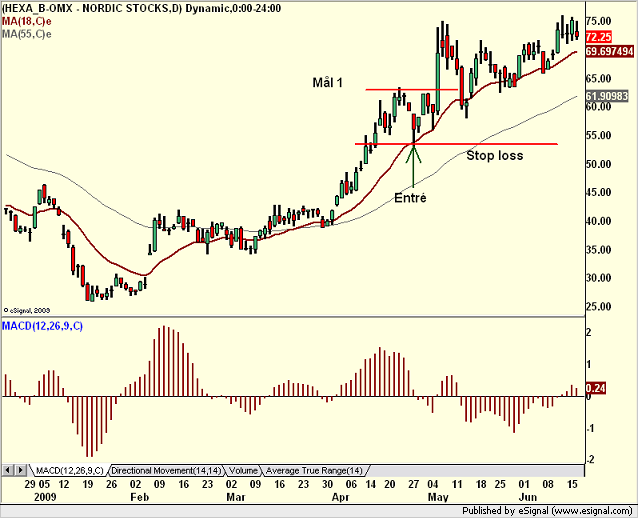The width and height of the screenshot is (638, 518).
Task: Click the HEXA_B-OMX chart title
Action: pyautogui.click(x=141, y=8)
